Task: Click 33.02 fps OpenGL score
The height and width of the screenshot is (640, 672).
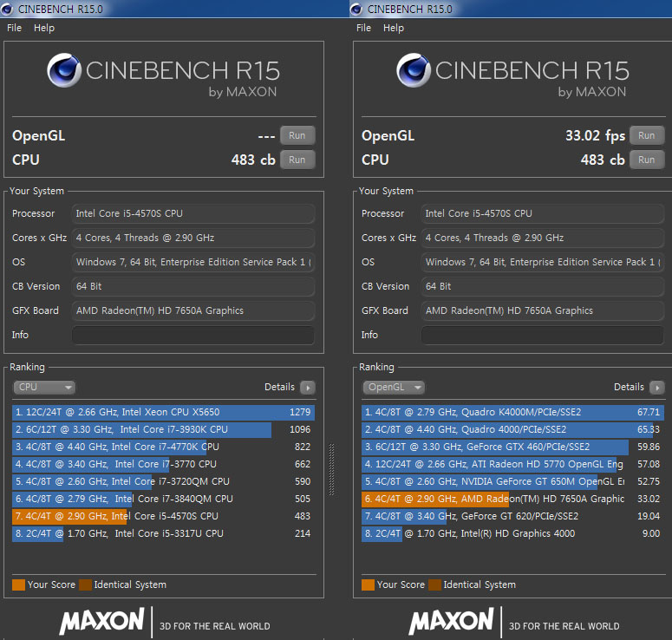Action: tap(595, 136)
